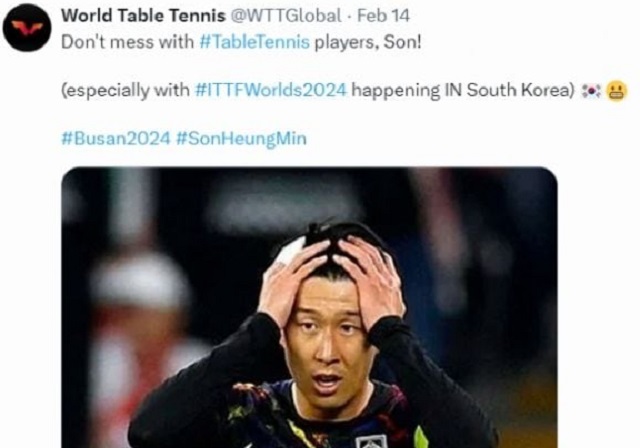The height and width of the screenshot is (448, 640).
Task: Click the World Table Tennis display name
Action: coord(143,16)
